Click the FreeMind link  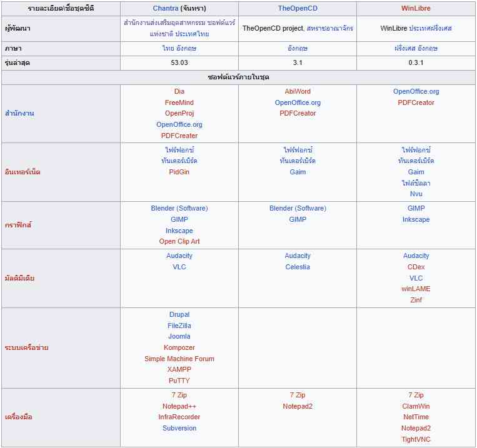(x=179, y=102)
